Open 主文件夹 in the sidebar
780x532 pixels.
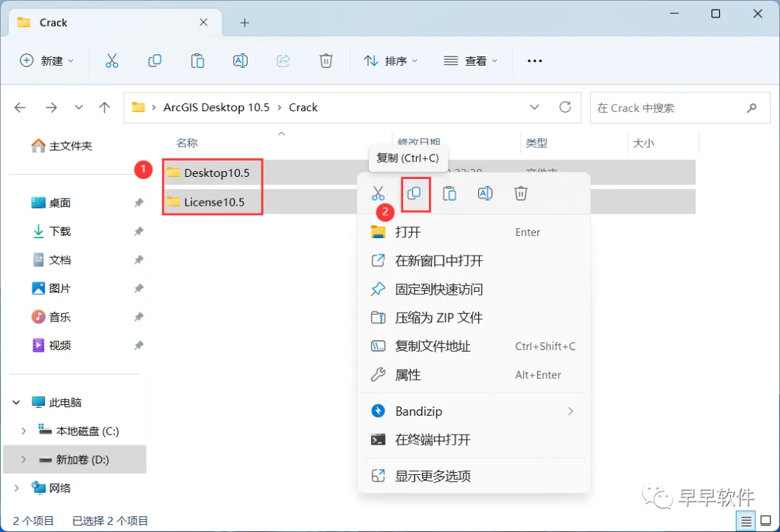point(61,146)
